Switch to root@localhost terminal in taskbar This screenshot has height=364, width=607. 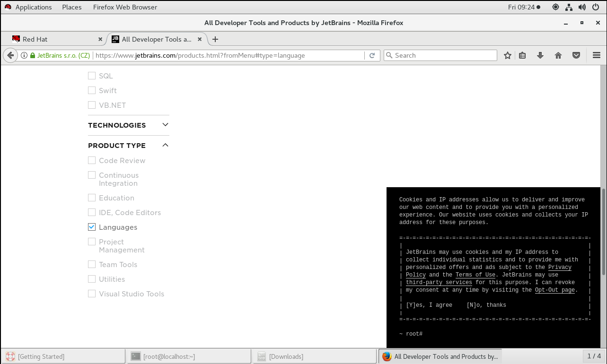click(189, 356)
